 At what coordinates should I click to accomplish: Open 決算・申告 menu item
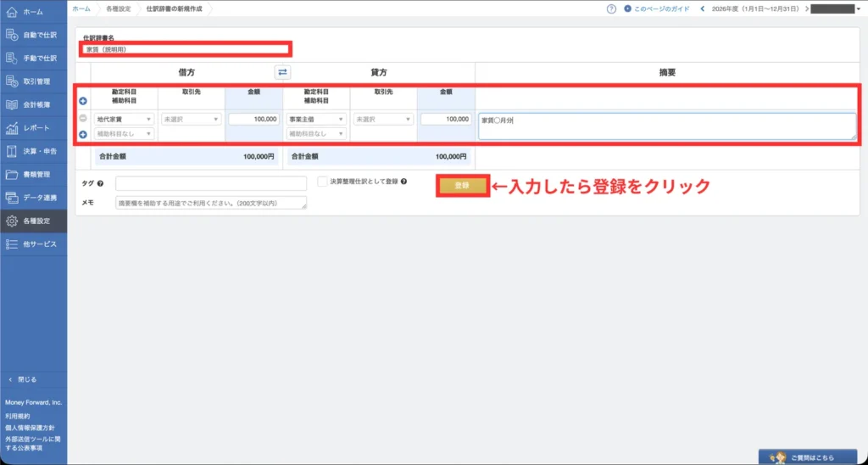coord(33,151)
